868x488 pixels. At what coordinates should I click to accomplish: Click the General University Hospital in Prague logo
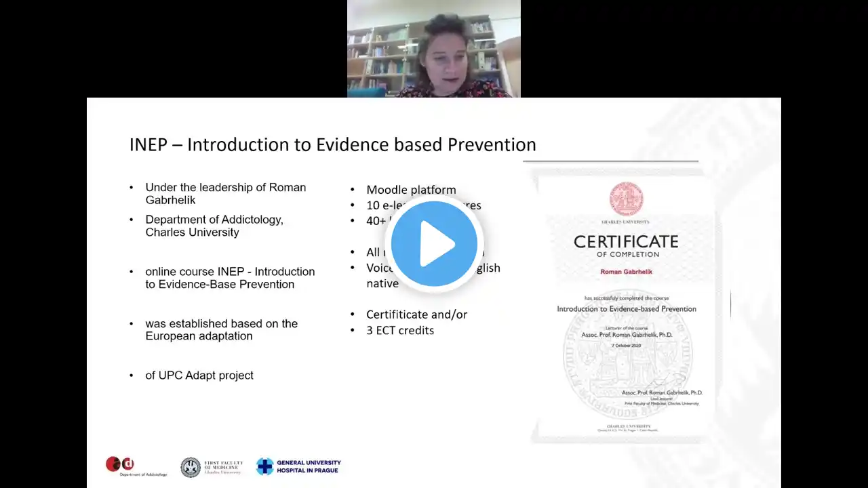pos(298,466)
